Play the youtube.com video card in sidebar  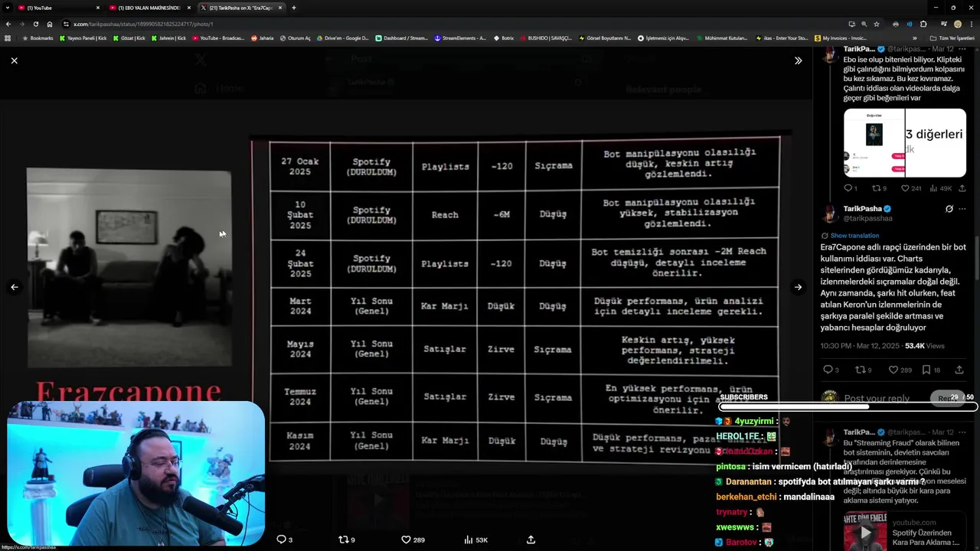pyautogui.click(x=865, y=532)
